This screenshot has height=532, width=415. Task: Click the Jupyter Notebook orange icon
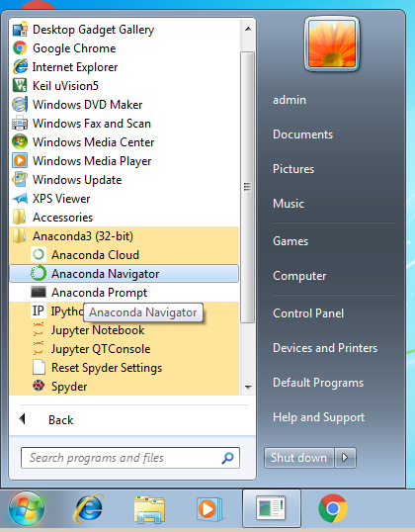(x=39, y=330)
